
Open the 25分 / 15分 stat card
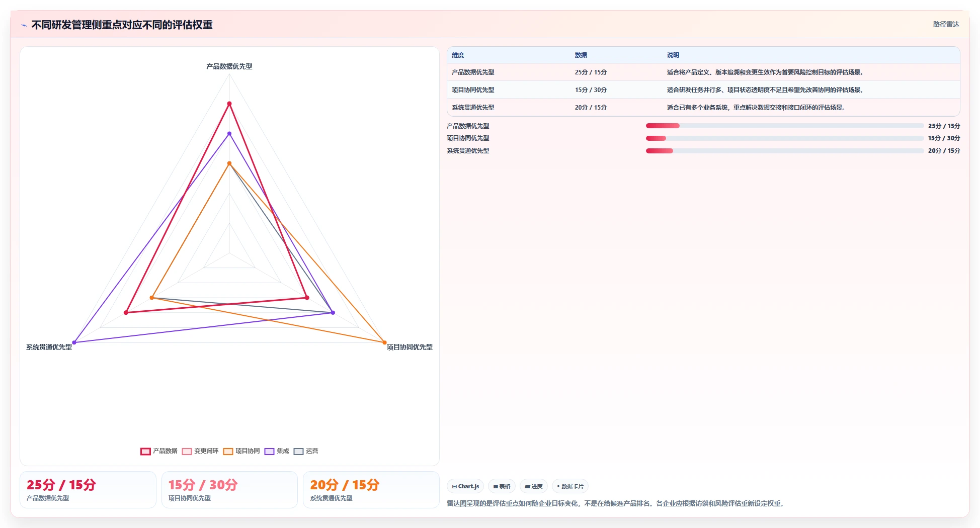tap(88, 490)
